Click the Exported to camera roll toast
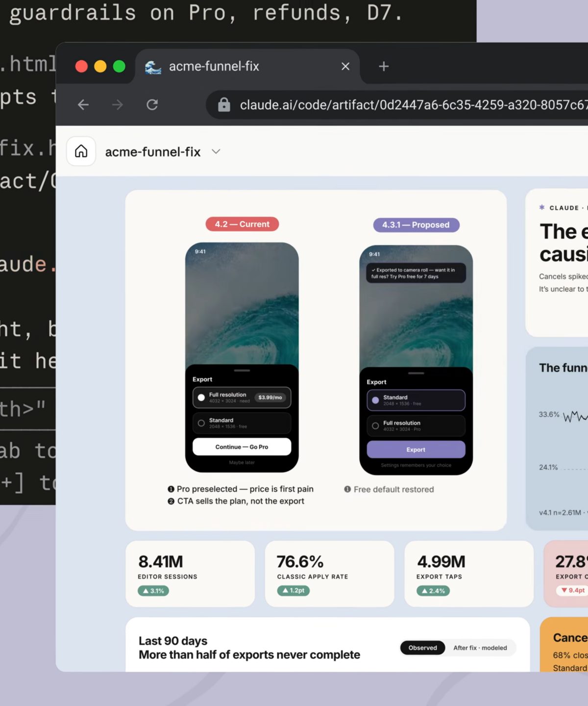This screenshot has height=706, width=588. pyautogui.click(x=416, y=273)
